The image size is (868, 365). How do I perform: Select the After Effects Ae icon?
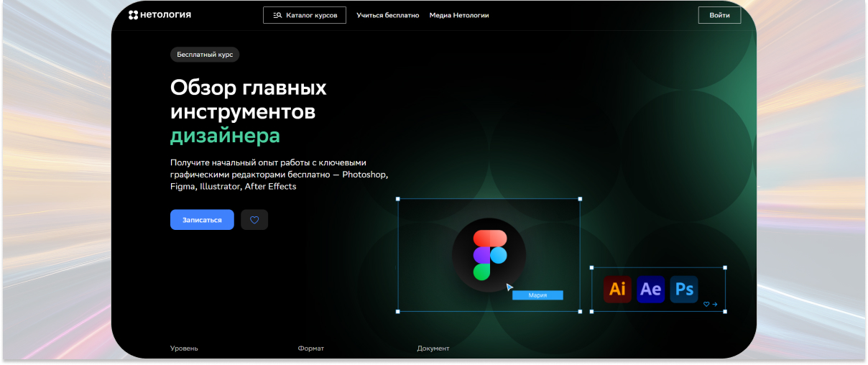coord(650,289)
